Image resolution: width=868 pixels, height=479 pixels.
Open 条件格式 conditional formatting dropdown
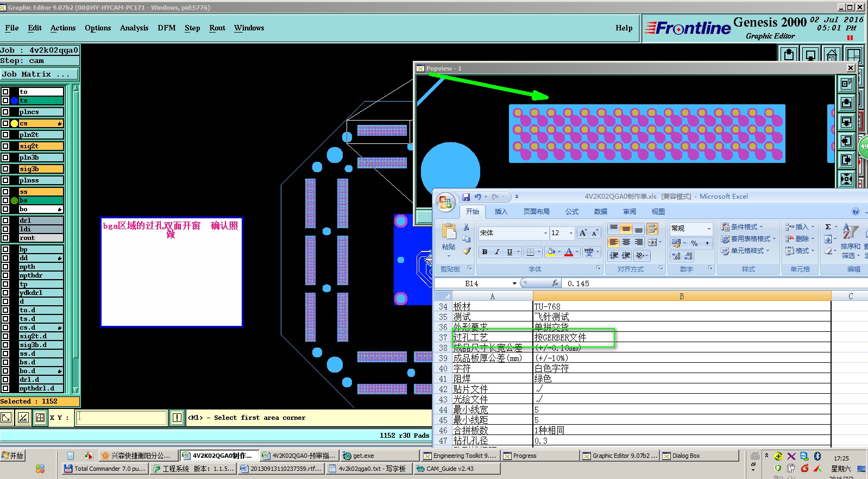(x=742, y=227)
